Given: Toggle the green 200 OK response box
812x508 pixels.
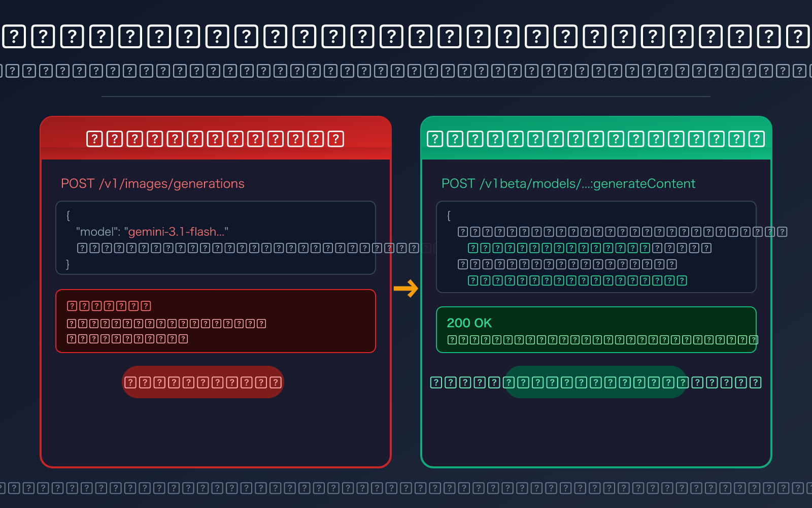Looking at the screenshot, I should 597,329.
